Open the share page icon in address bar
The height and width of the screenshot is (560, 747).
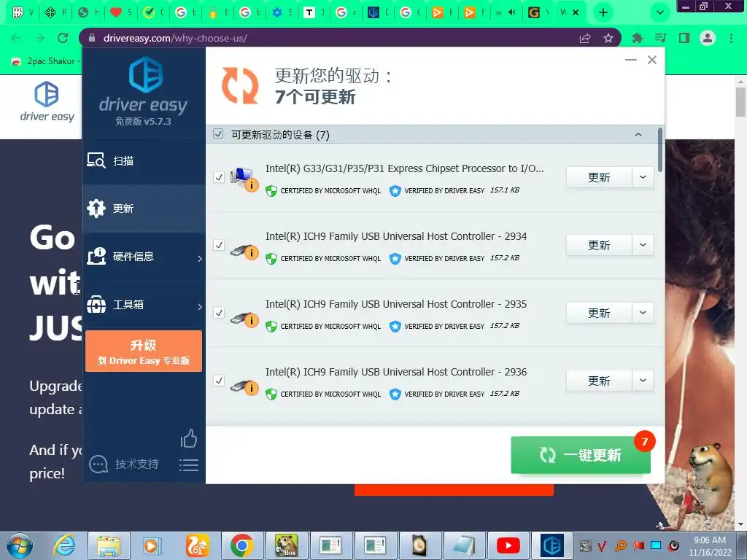585,38
